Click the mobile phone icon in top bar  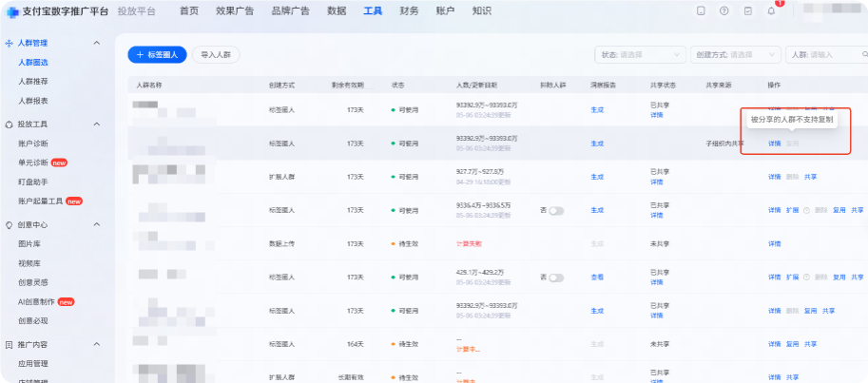point(701,11)
